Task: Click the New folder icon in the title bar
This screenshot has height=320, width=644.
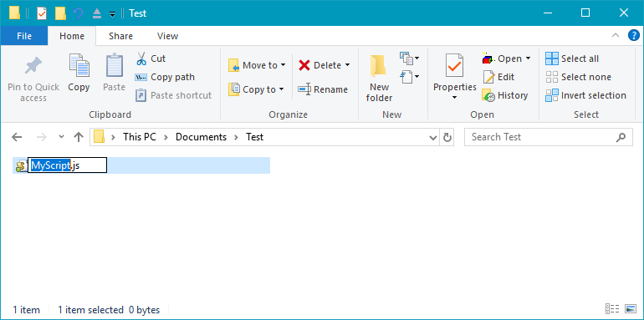Action: point(60,13)
